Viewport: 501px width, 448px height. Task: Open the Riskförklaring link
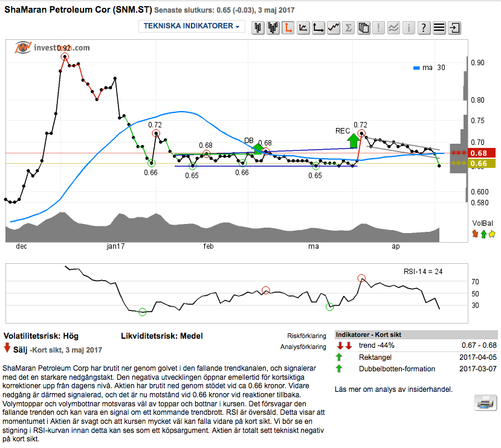click(x=306, y=336)
